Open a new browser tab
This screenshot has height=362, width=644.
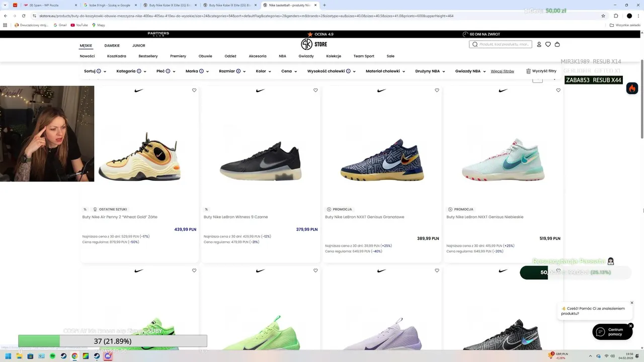(x=325, y=5)
